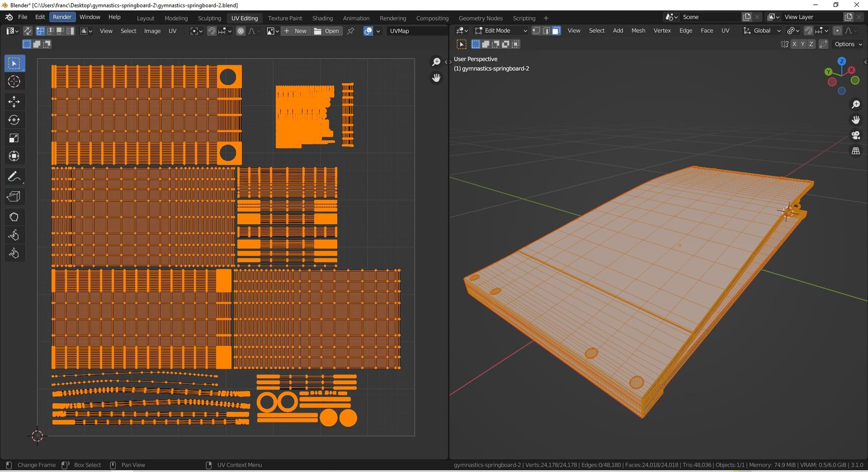The height and width of the screenshot is (472, 868).
Task: Expand Global transform orientation dropdown
Action: point(762,30)
